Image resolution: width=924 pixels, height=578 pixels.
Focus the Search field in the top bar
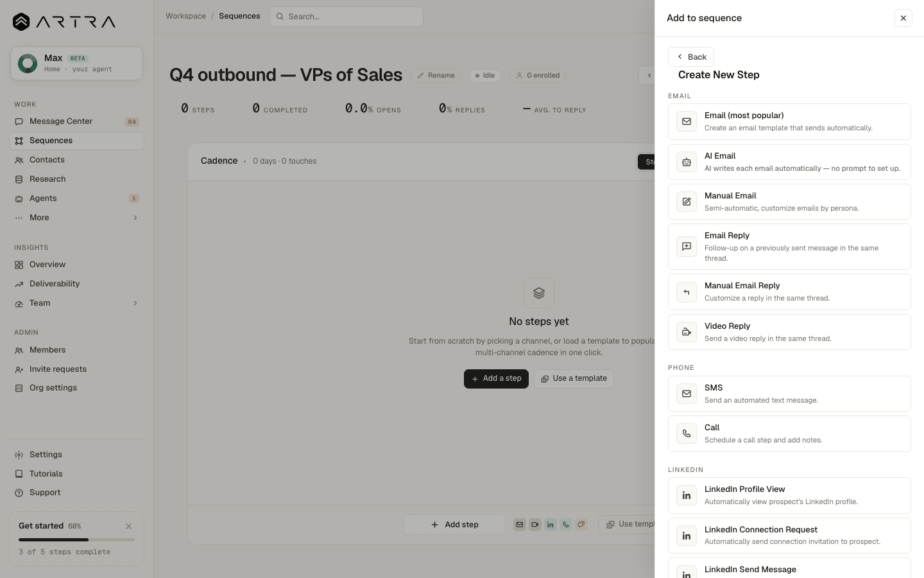click(346, 17)
